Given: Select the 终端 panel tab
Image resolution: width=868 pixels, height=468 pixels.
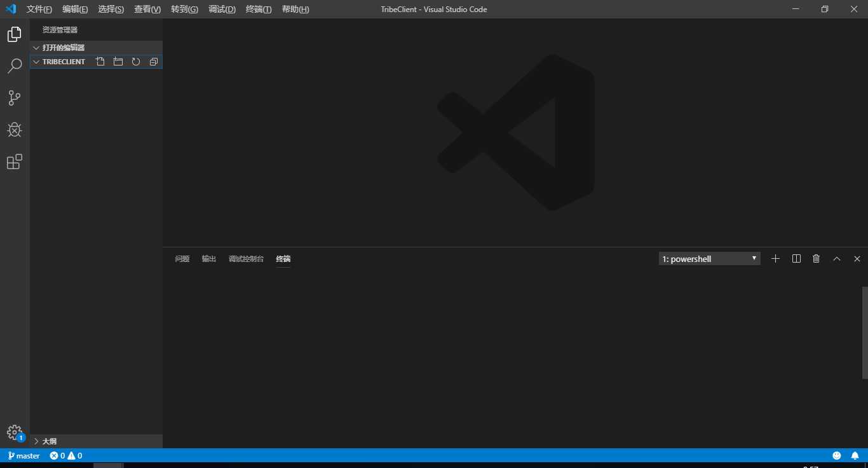Looking at the screenshot, I should coord(283,259).
